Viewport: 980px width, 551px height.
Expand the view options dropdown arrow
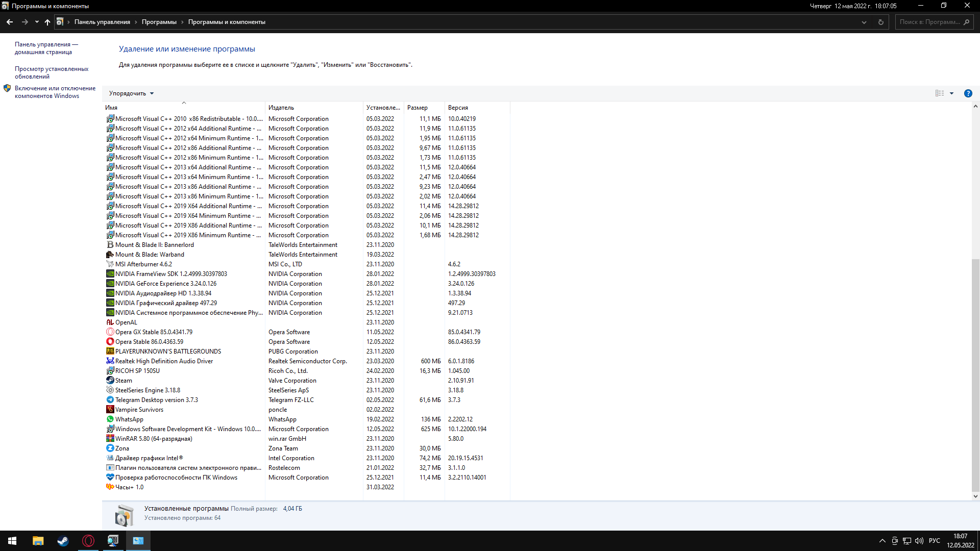pos(951,93)
